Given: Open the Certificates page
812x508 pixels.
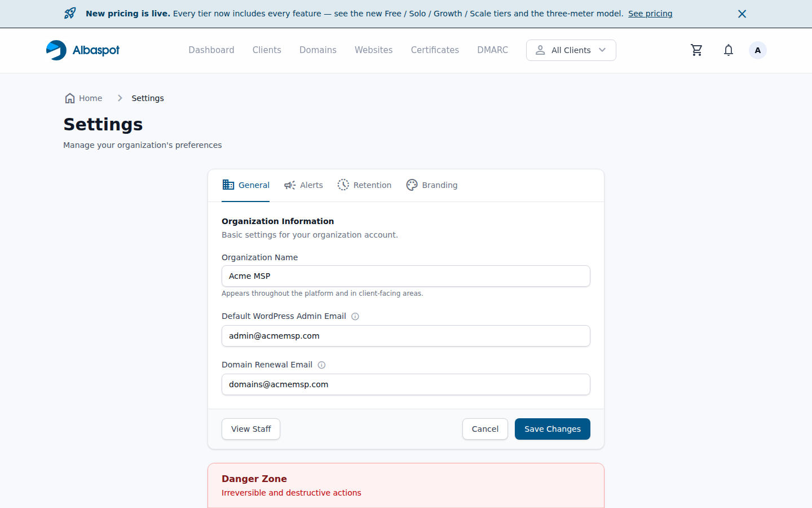Looking at the screenshot, I should [x=435, y=50].
